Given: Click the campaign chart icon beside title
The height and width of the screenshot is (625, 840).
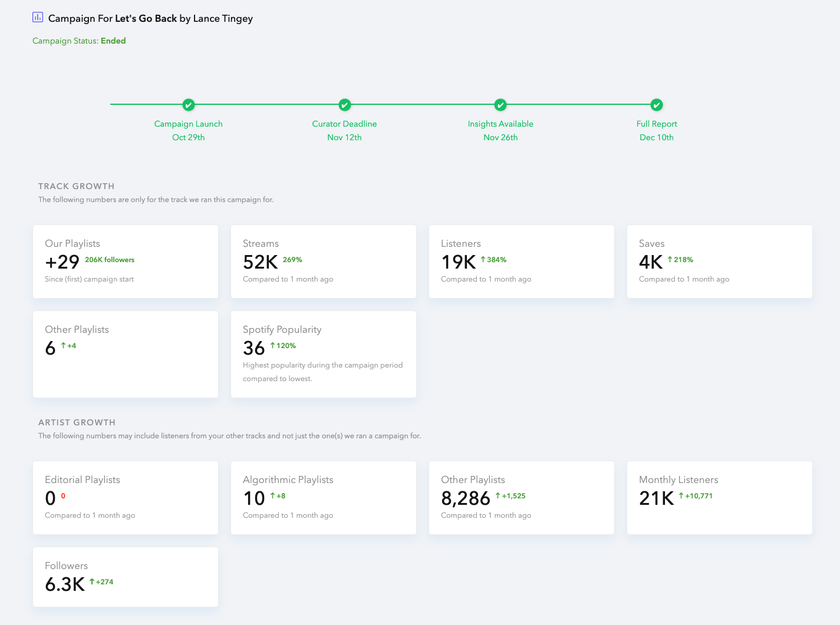Looking at the screenshot, I should click(38, 17).
